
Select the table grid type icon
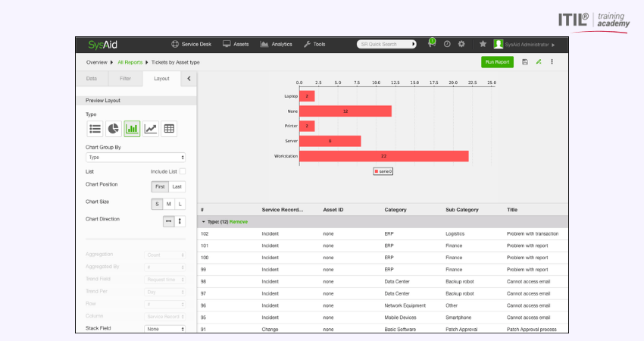tap(169, 129)
